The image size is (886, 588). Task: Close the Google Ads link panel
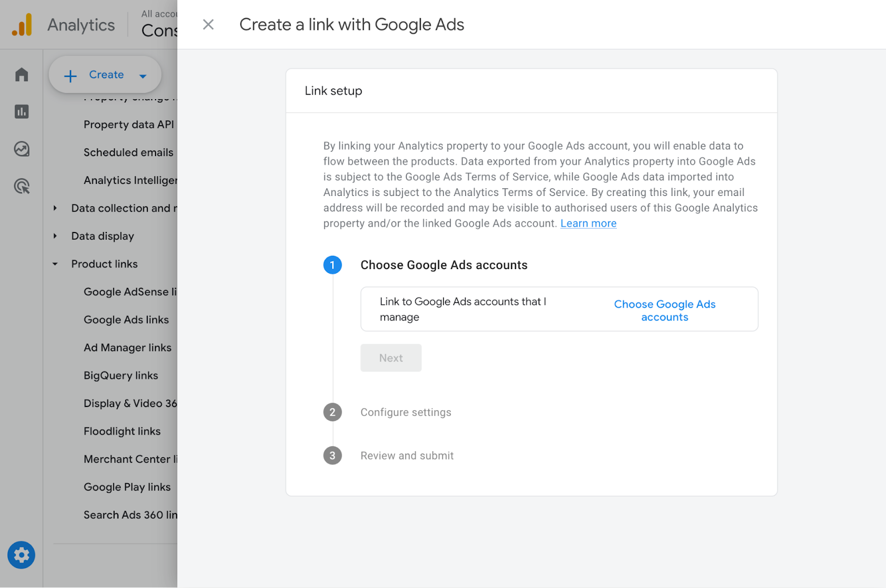(x=208, y=24)
